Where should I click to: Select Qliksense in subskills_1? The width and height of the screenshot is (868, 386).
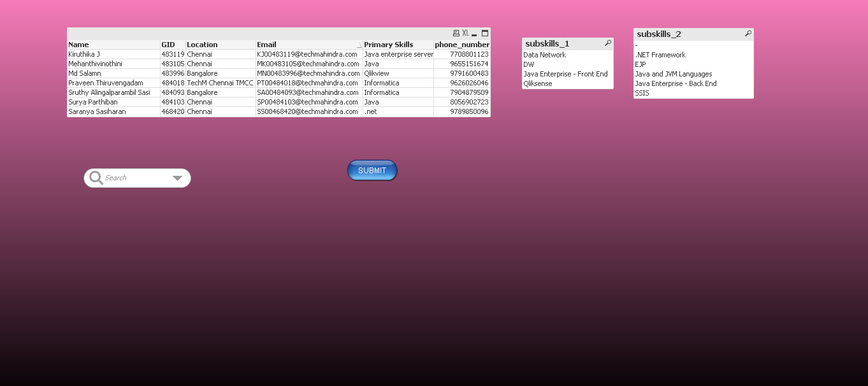pos(568,83)
